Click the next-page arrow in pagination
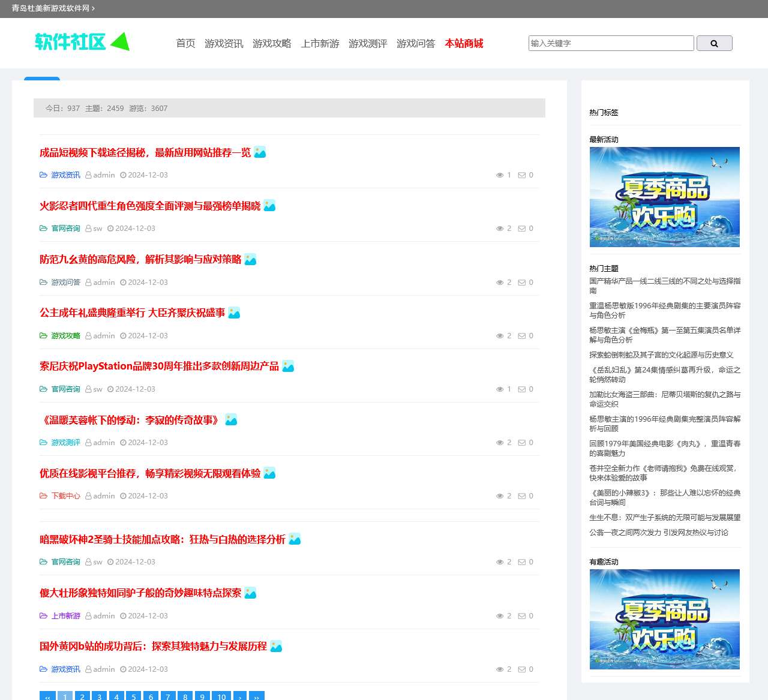This screenshot has width=768, height=700. [x=240, y=696]
